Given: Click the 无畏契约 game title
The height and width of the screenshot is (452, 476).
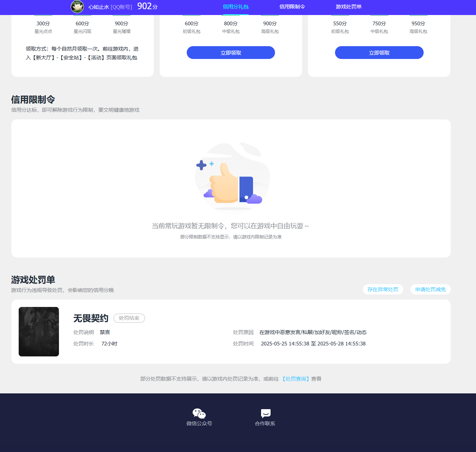Looking at the screenshot, I should pos(91,318).
